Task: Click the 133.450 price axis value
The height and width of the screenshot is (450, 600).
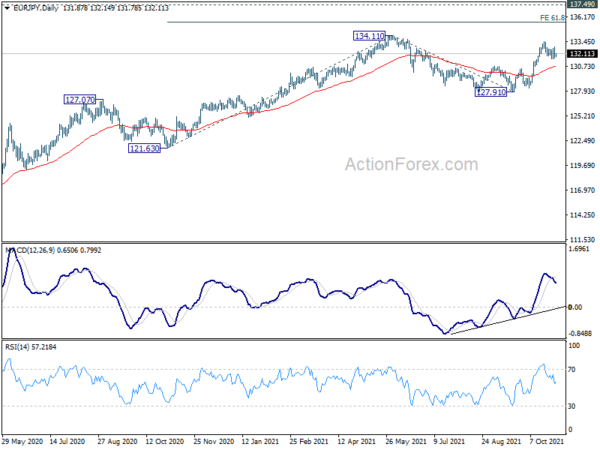Action: tap(582, 42)
